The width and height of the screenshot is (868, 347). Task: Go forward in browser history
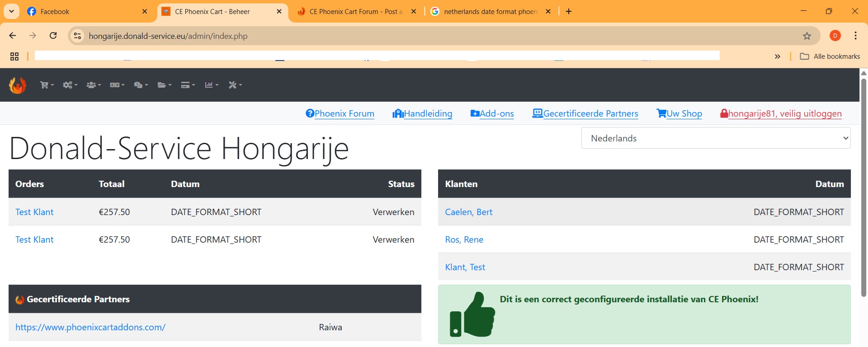[x=33, y=36]
